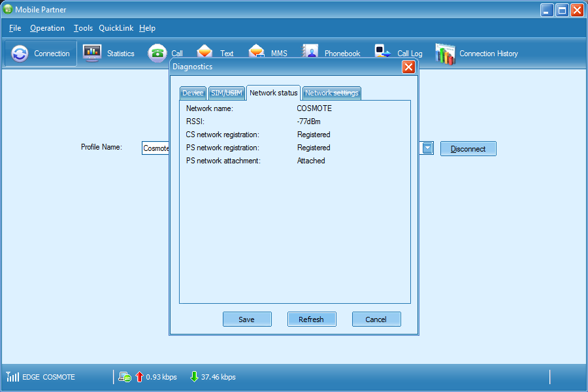Click the signal strength bars icon
Image resolution: width=588 pixels, height=392 pixels.
pos(12,376)
